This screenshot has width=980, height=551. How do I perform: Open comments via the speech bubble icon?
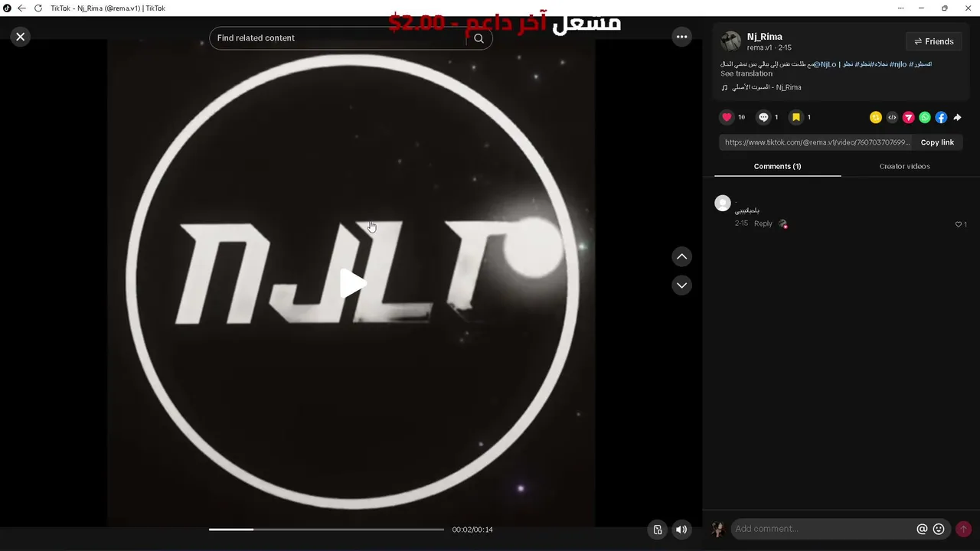coord(763,117)
